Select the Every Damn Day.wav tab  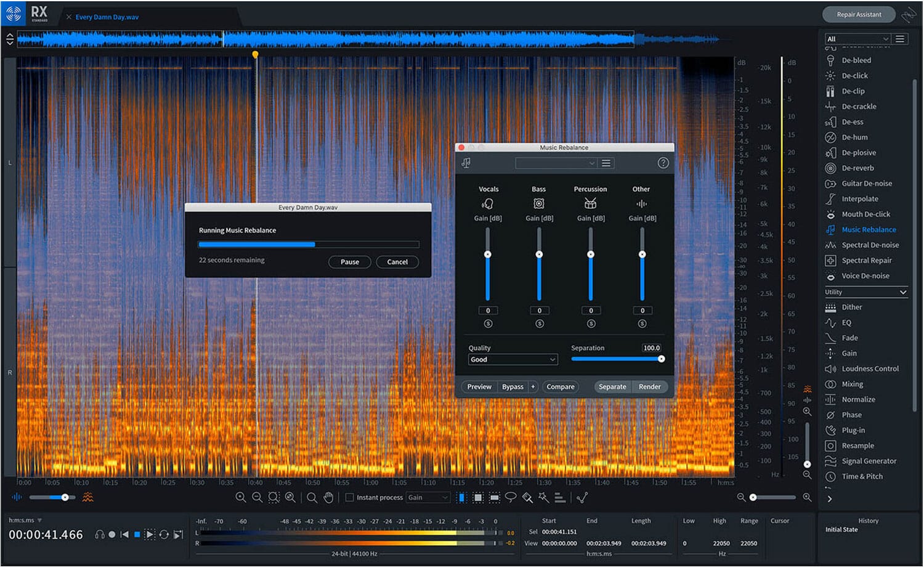107,17
